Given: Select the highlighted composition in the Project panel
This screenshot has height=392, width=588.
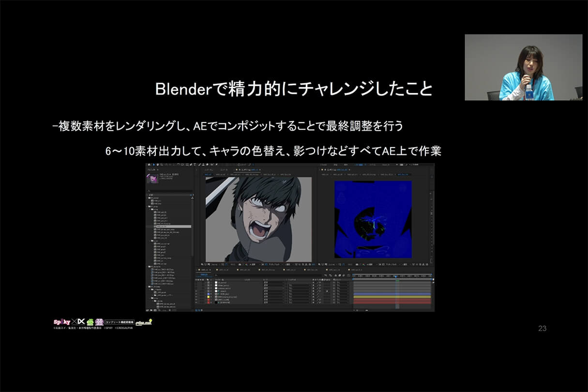Looking at the screenshot, I should 169,226.
